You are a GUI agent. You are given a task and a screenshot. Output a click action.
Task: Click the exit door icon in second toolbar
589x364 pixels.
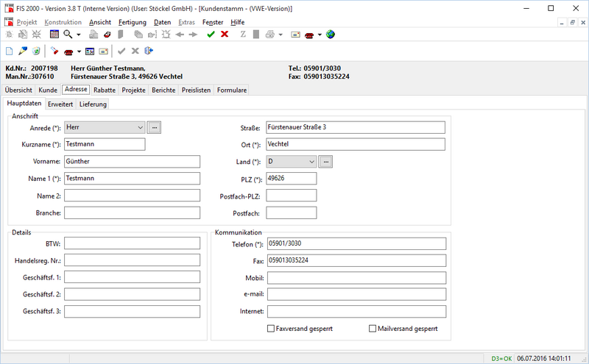point(149,51)
